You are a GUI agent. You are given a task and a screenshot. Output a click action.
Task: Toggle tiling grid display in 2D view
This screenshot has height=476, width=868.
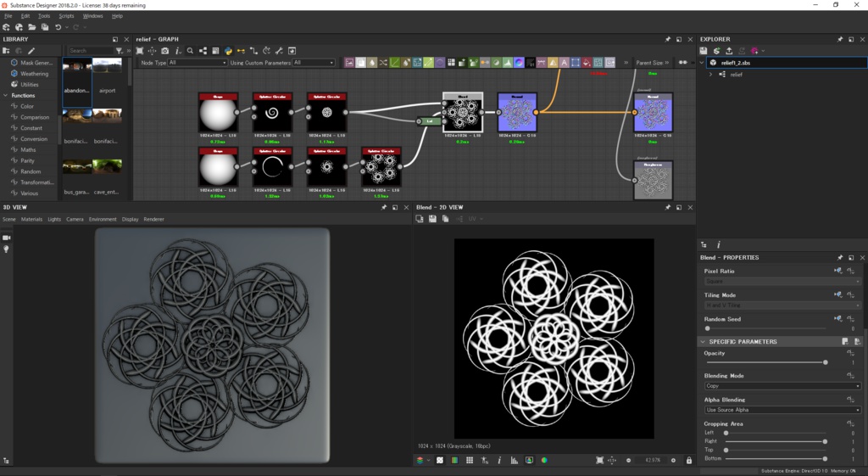pyautogui.click(x=470, y=460)
